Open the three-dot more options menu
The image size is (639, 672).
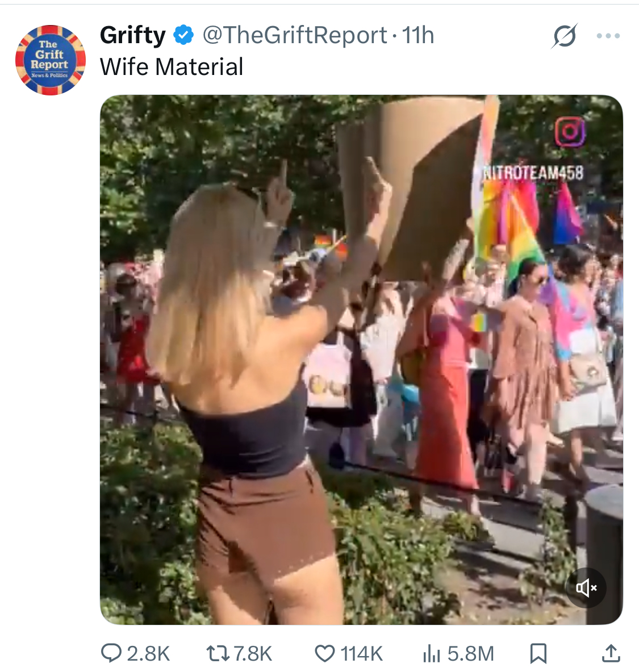click(608, 36)
